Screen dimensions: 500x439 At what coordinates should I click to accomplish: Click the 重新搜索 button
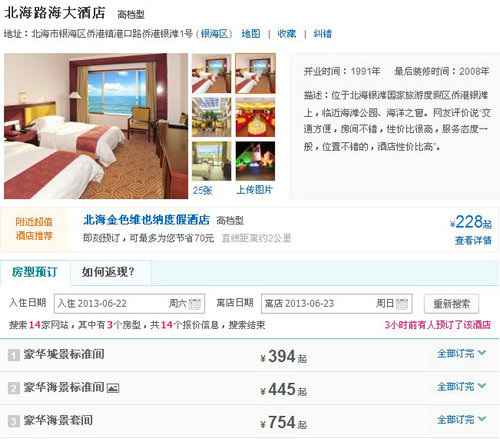coord(451,304)
